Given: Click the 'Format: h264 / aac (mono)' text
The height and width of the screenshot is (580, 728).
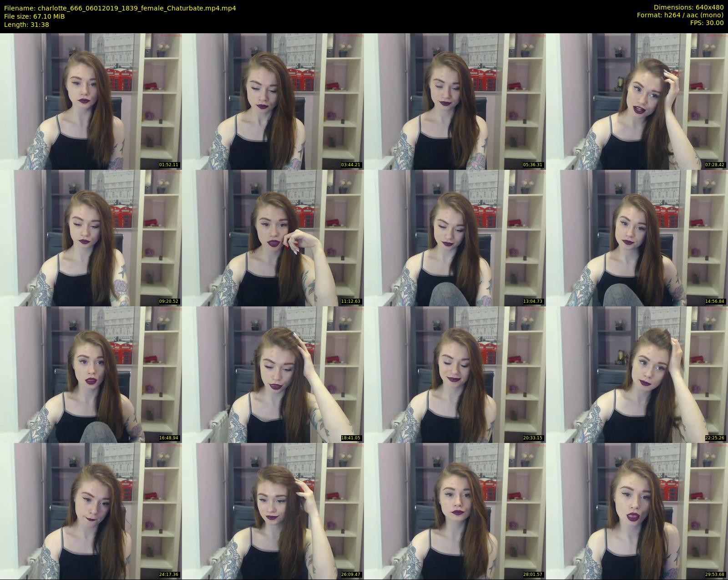Looking at the screenshot, I should [680, 15].
